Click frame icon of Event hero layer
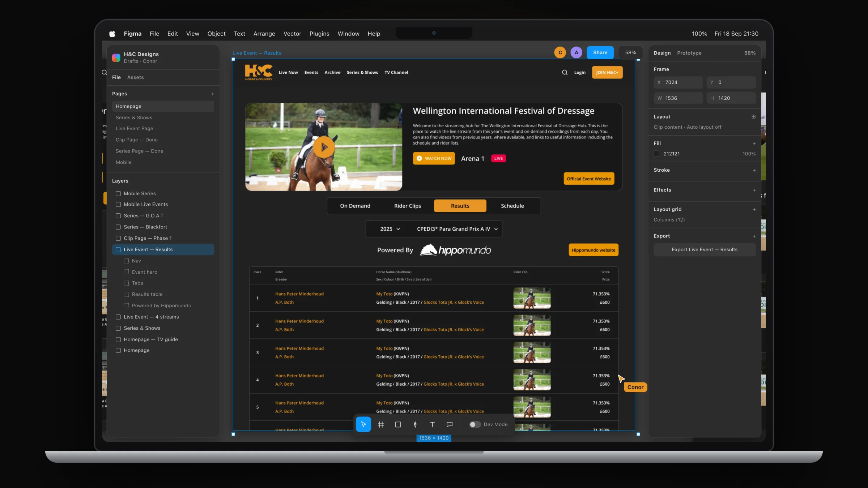868x488 pixels. 126,272
